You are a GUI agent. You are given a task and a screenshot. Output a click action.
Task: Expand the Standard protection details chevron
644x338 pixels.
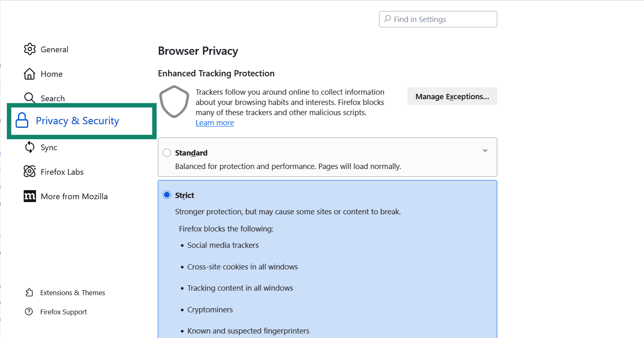tap(485, 151)
